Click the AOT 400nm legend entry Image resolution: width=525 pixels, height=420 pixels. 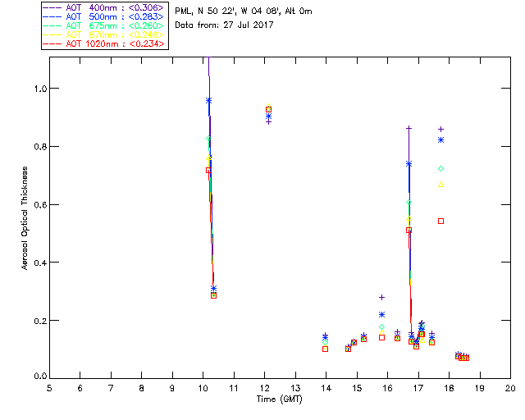[x=104, y=7]
